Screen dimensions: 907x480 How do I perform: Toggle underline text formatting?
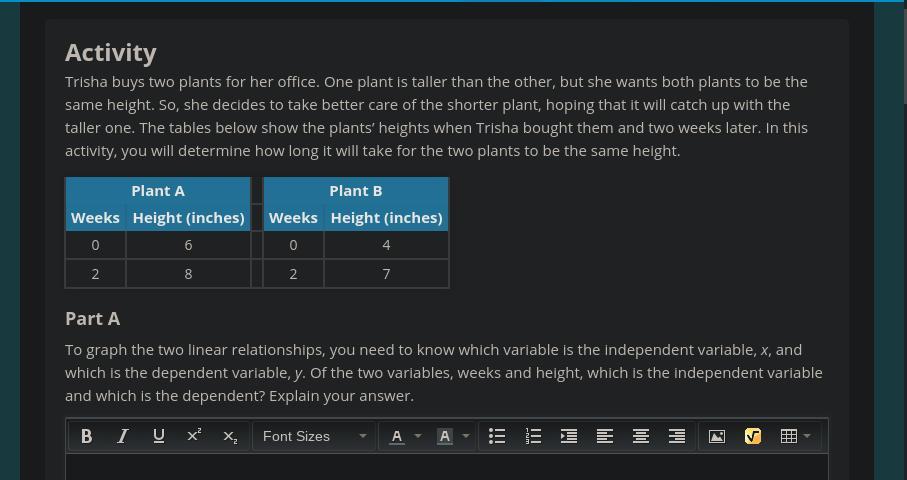pyautogui.click(x=159, y=436)
